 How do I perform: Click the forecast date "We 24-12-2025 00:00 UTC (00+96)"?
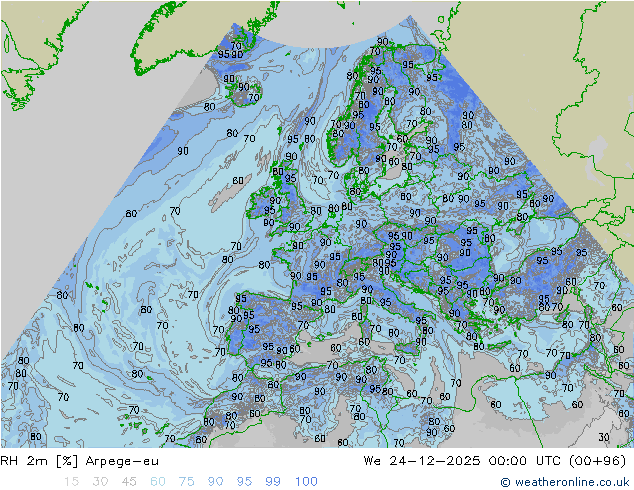[495, 461]
